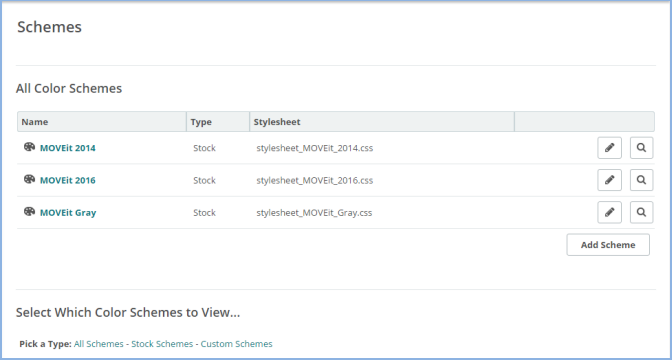Click palette icon beside MOVEit 2014

coord(29,147)
